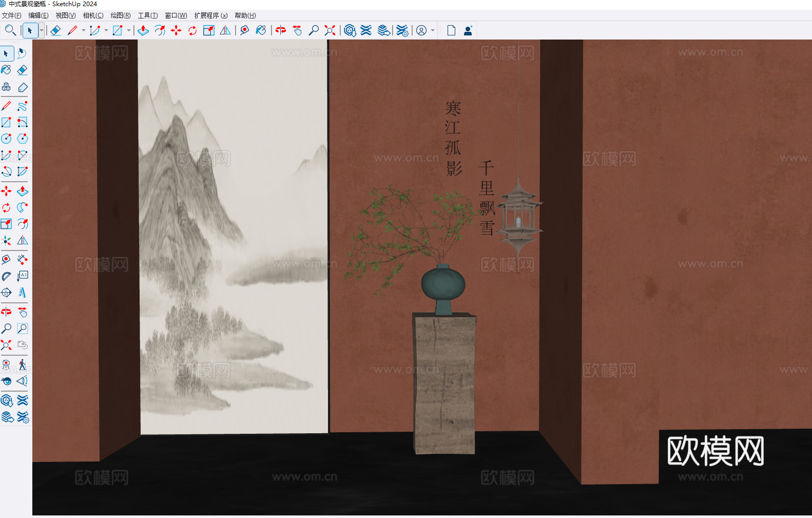The height and width of the screenshot is (518, 812).
Task: Choose Tape Measure in the top toolbar
Action: 245,30
